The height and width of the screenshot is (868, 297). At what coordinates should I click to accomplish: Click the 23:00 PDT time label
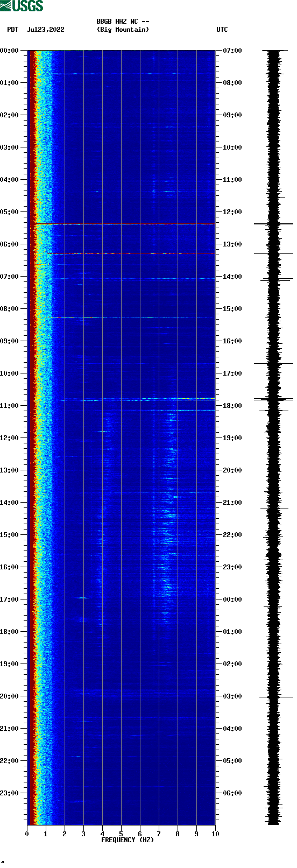click(9, 793)
